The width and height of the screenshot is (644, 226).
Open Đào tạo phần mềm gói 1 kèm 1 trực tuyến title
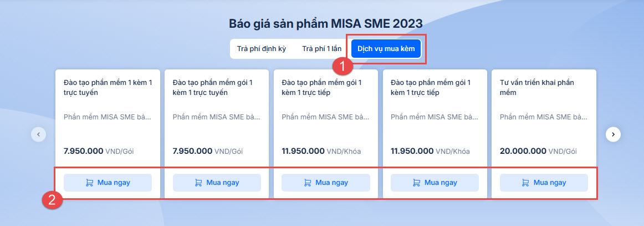212,88
